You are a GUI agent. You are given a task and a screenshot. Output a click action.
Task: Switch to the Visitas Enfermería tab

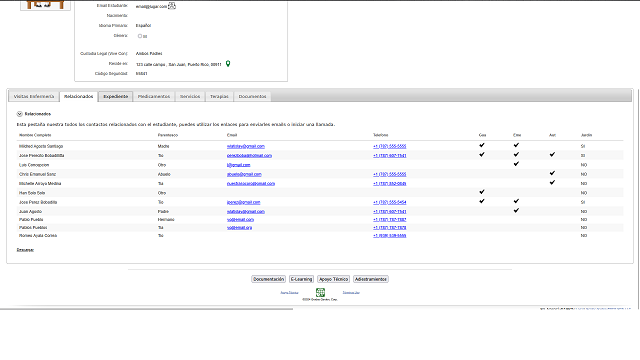(x=34, y=96)
